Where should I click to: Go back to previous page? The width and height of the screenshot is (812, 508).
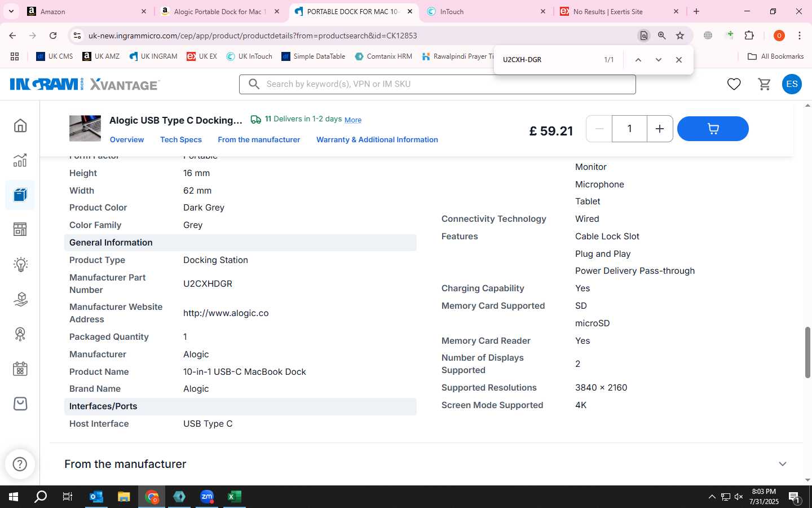pos(12,36)
